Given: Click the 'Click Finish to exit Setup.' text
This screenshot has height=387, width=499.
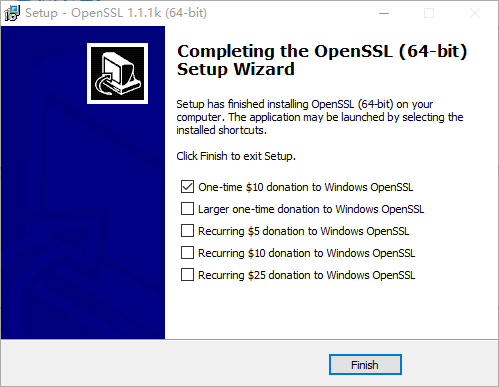Looking at the screenshot, I should coord(236,156).
